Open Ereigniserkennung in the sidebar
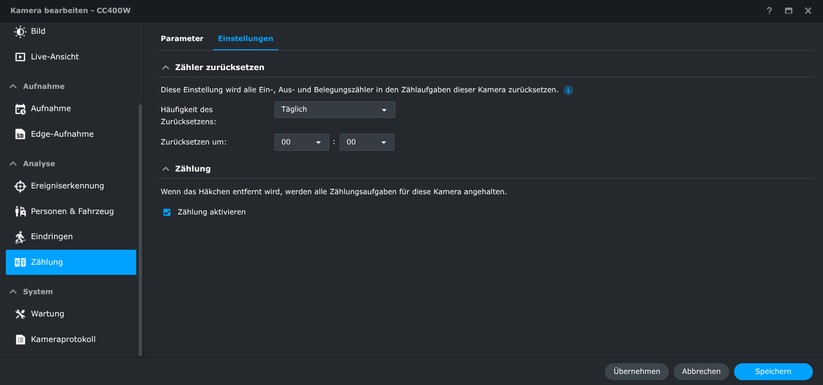Image resolution: width=823 pixels, height=385 pixels. coord(71,186)
